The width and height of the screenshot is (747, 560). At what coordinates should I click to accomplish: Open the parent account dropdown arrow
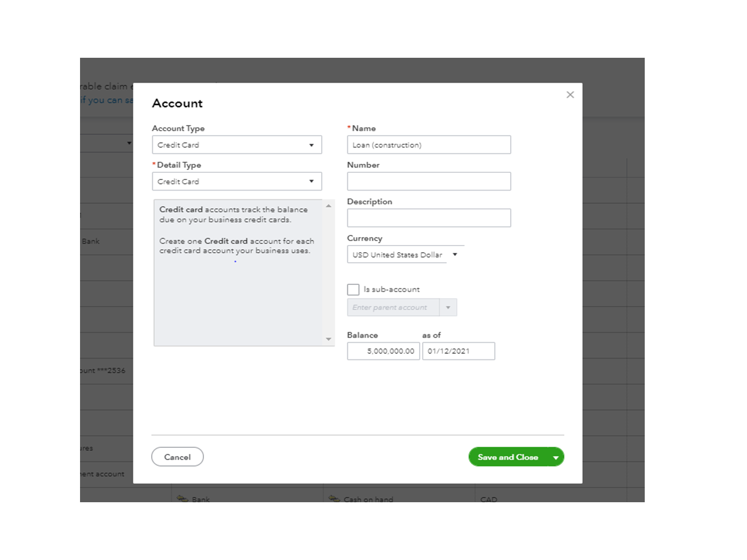(448, 307)
